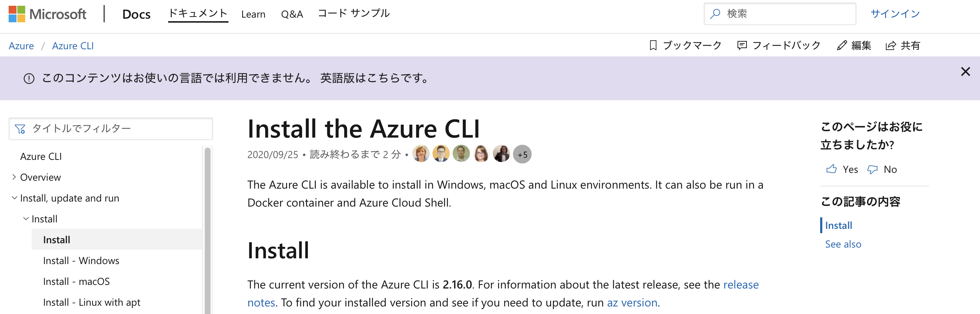Screen dimensions: 980x314
Task: Mark the page unhelpful with No thumbs-down
Action: pos(873,169)
